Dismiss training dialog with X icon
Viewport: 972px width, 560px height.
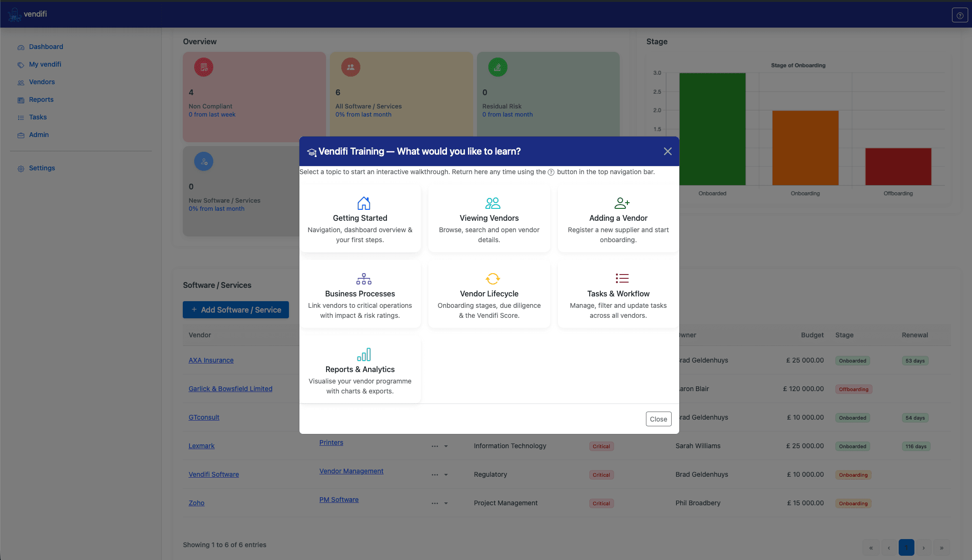coord(667,151)
